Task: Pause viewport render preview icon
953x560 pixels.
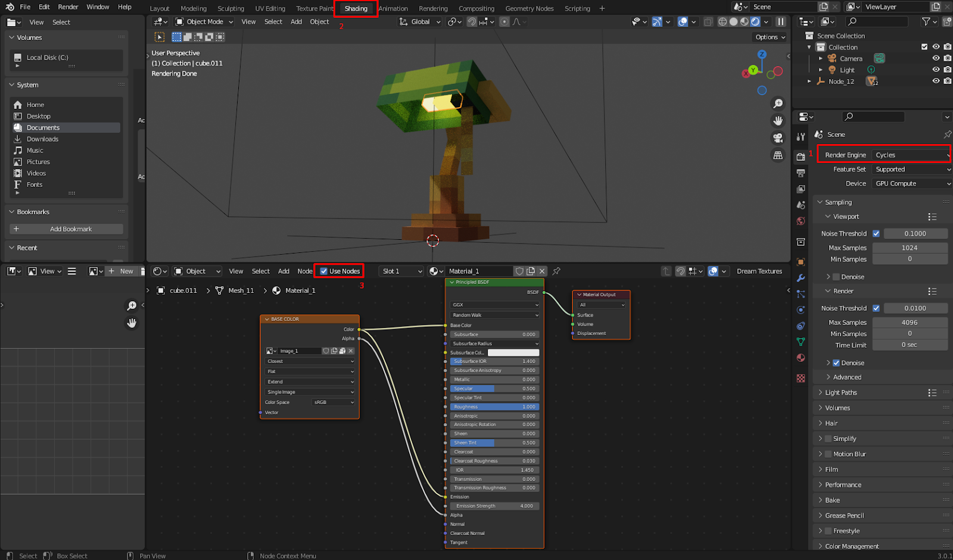Action: coord(781,21)
